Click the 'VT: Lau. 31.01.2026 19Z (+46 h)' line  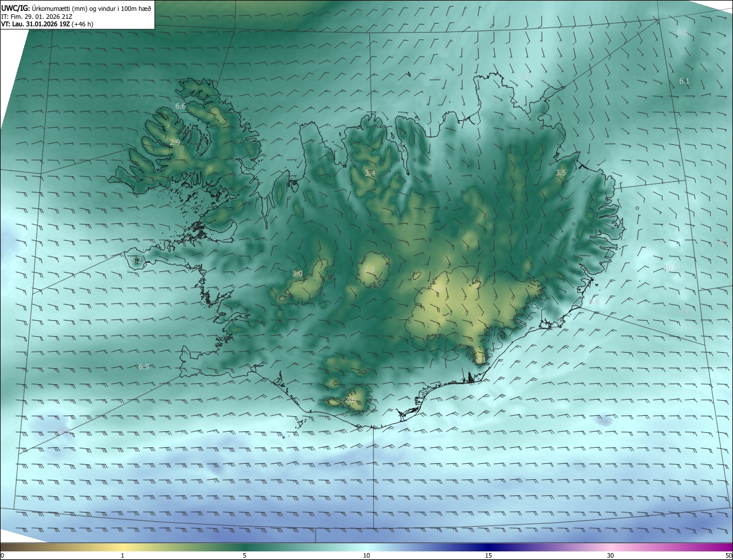point(47,24)
